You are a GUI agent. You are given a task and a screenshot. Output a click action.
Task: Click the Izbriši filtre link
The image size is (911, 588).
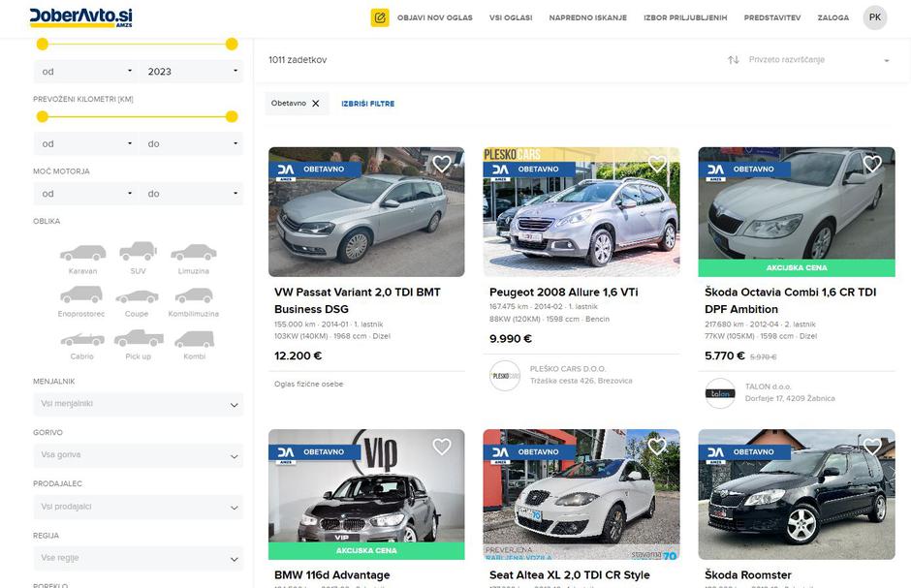(367, 104)
